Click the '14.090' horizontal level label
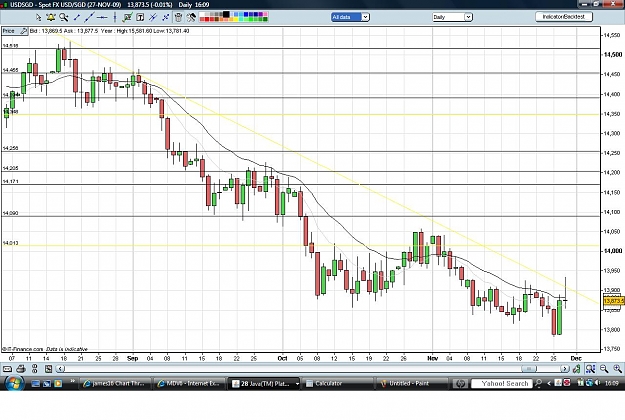Viewport: 625px width, 420px height. click(10, 213)
